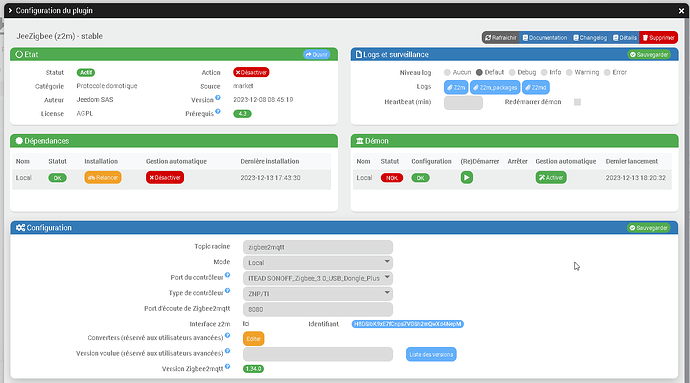
Task: Open the Changelog button
Action: tap(590, 37)
